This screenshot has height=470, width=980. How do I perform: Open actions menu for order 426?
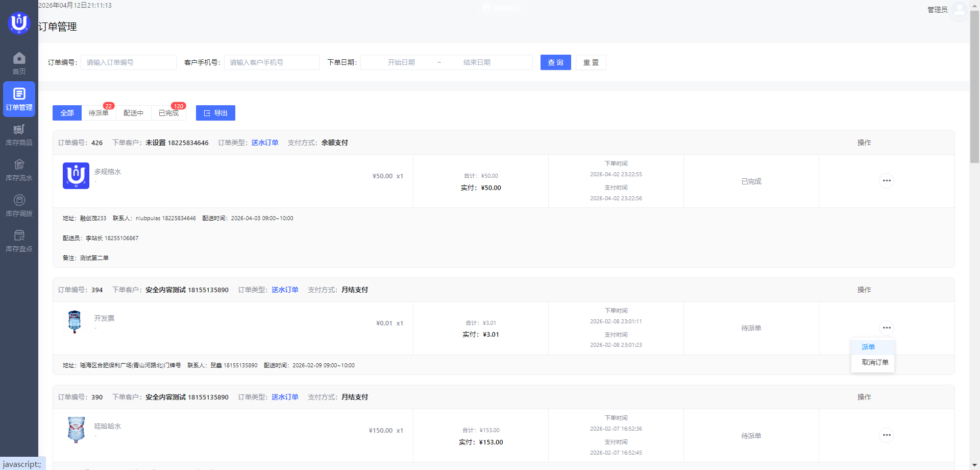click(x=886, y=181)
